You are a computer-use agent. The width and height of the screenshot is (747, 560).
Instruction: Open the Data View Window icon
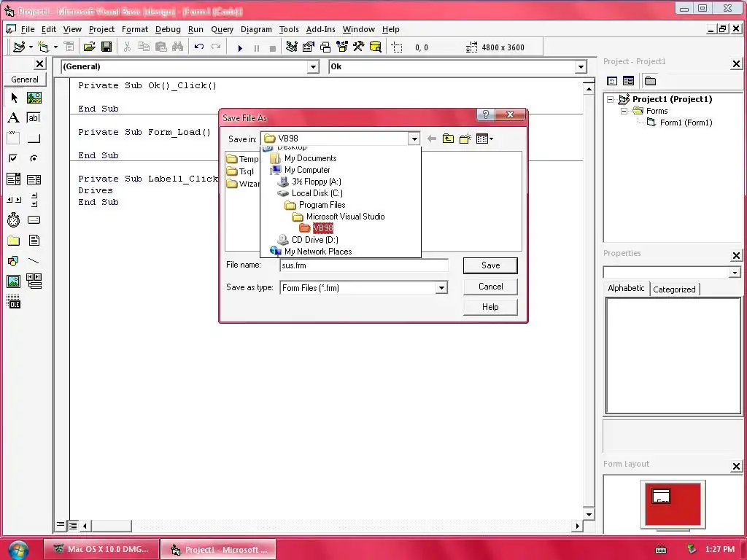pyautogui.click(x=376, y=47)
